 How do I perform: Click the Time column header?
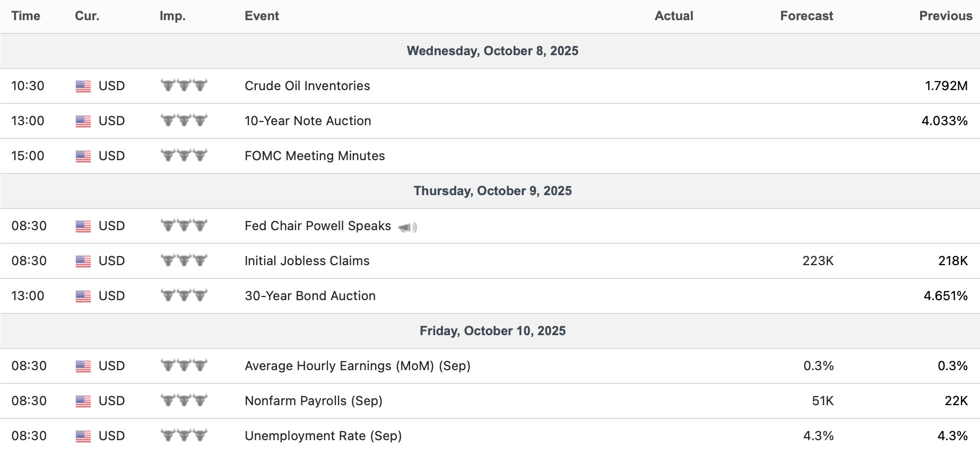(x=25, y=16)
